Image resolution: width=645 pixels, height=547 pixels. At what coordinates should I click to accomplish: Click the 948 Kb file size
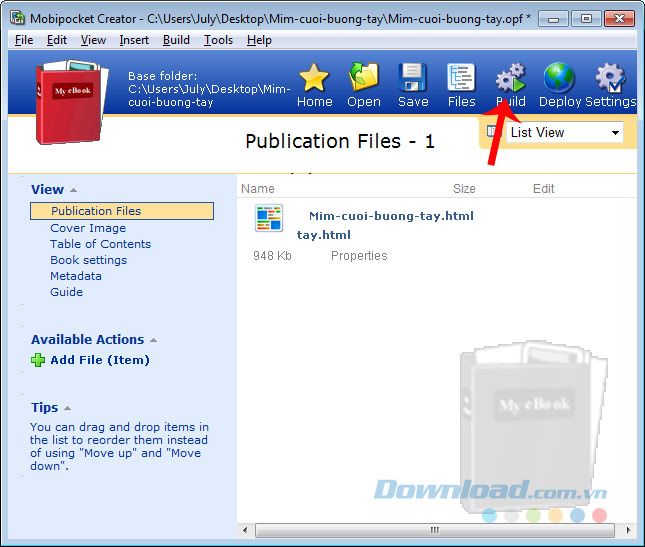(x=272, y=256)
